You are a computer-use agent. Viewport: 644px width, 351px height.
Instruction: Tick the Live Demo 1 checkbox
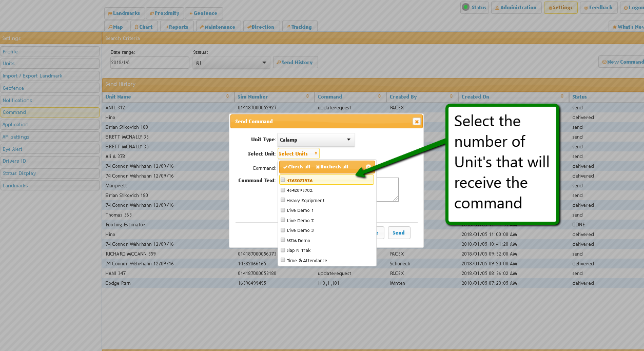coord(283,210)
